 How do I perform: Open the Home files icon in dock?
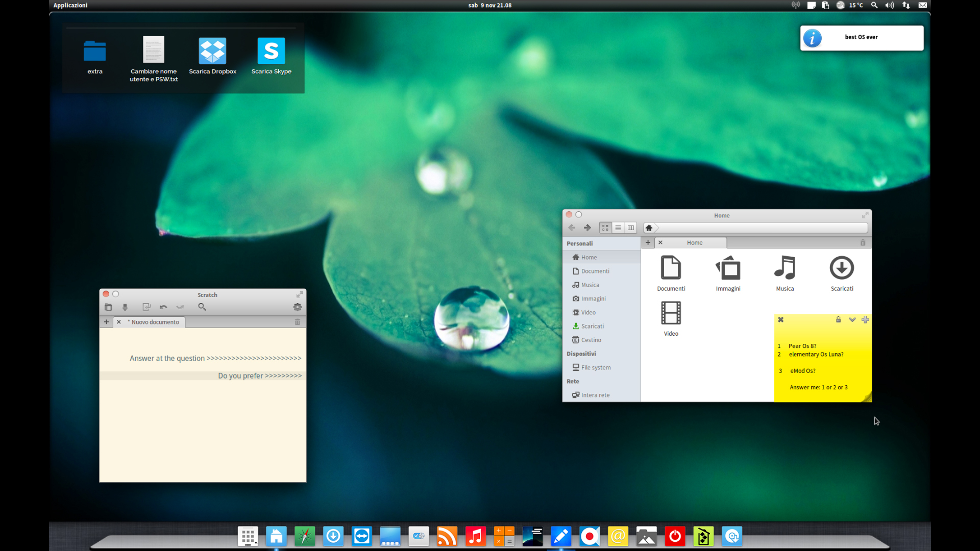click(276, 536)
